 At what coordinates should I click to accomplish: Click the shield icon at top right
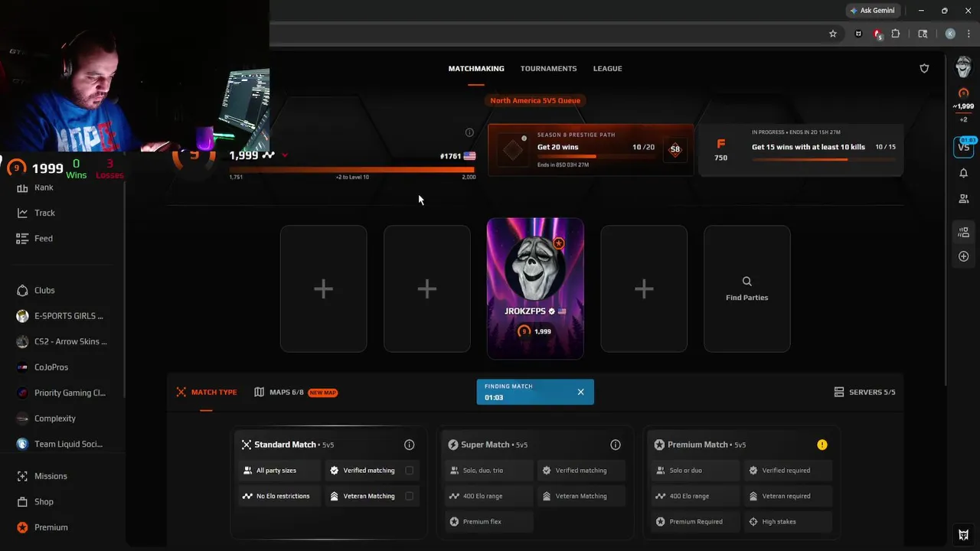(924, 68)
